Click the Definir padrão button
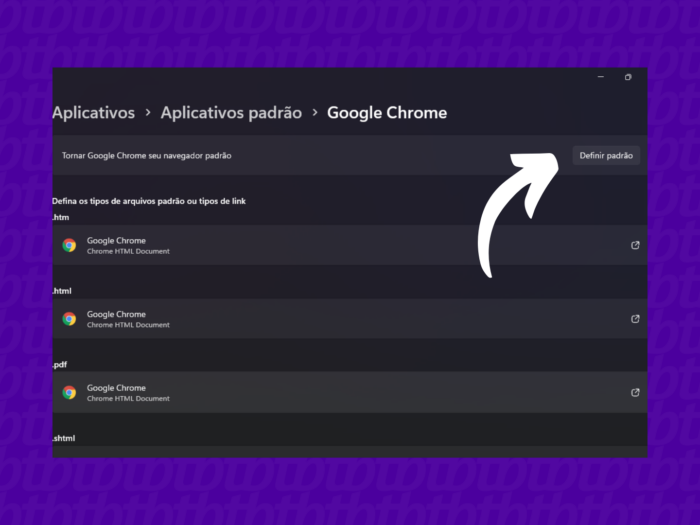 point(606,155)
